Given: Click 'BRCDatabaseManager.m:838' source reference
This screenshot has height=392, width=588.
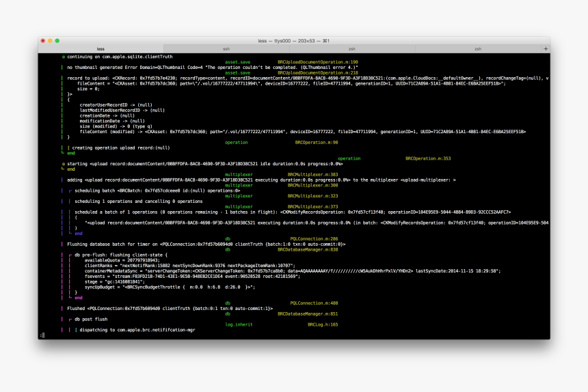Looking at the screenshot, I should click(308, 250).
